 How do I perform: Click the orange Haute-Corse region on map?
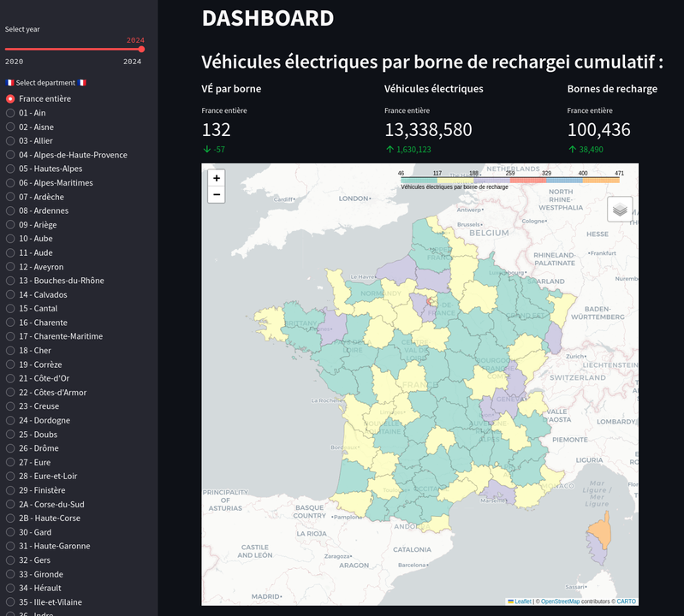click(x=601, y=530)
